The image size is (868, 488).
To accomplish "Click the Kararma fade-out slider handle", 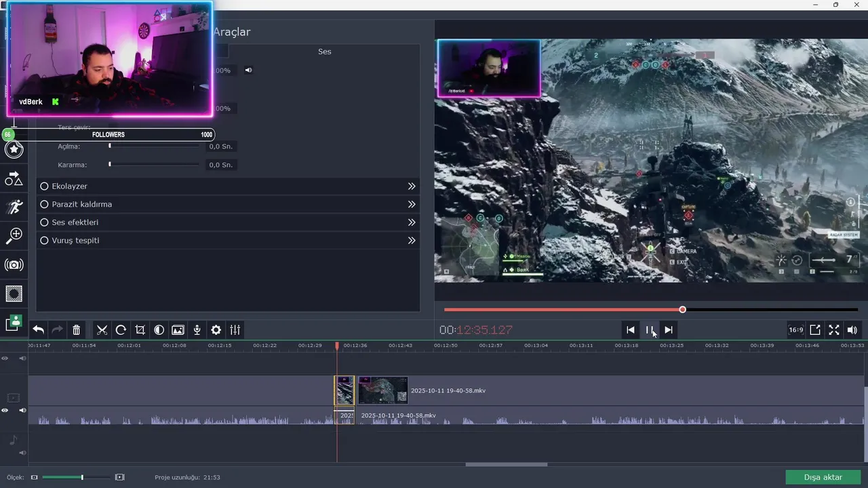I will pos(110,164).
